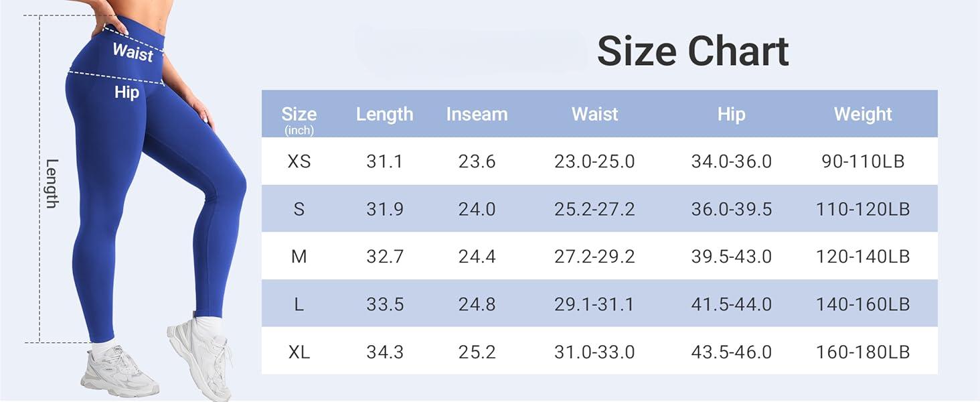Click the M size row label
The image size is (980, 402).
pos(299,257)
